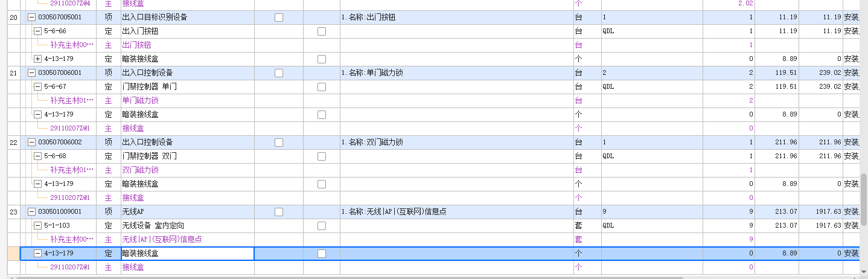This screenshot has height=279, width=868.
Task: Collapse the 5-1-103 无线设备 室内定向 node
Action: tap(37, 225)
